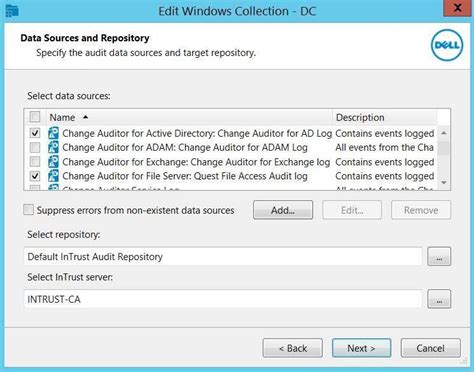Click the data sources list scroll up arrow

click(444, 133)
